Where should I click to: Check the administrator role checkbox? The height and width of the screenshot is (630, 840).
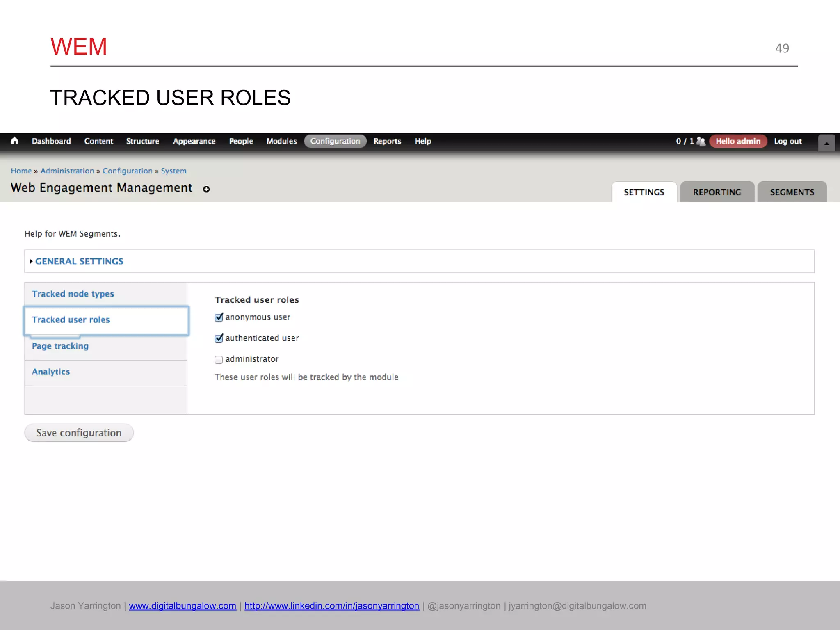[219, 360]
